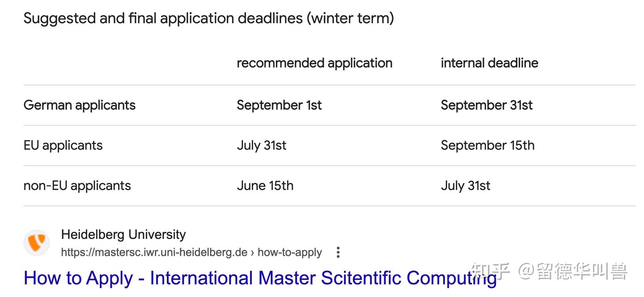644x297 pixels.
Task: Select the non-EU applicants row label
Action: [77, 186]
